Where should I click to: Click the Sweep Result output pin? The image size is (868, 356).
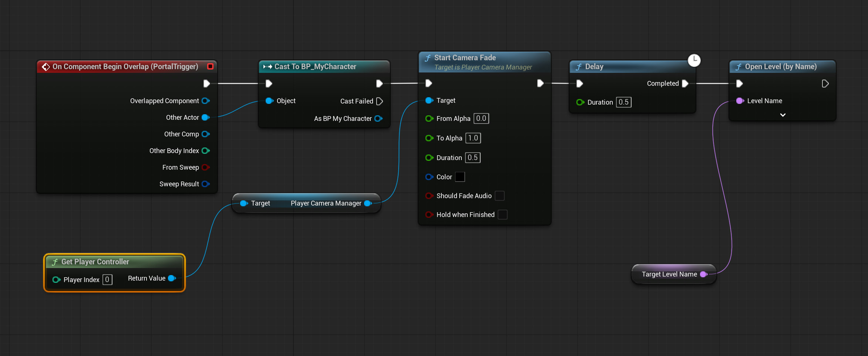pos(206,184)
